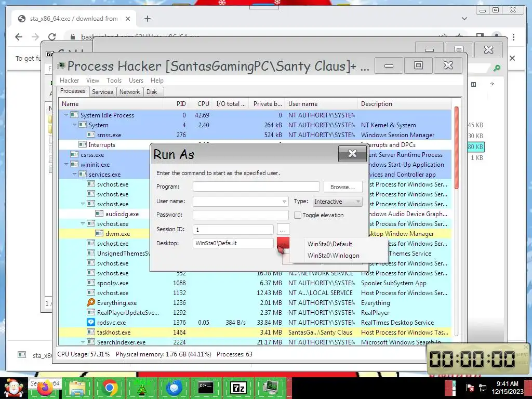Open the Users menu
This screenshot has height=399, width=532.
(136, 81)
